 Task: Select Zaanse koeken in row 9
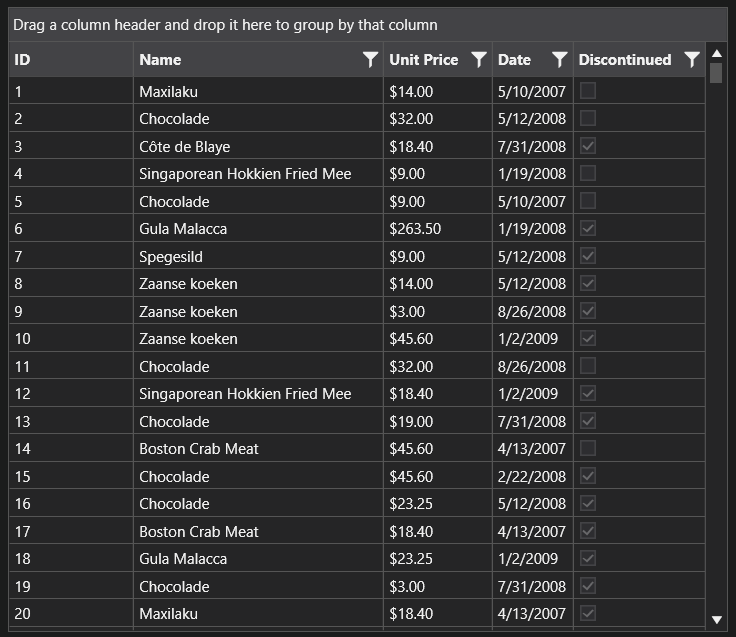point(258,311)
